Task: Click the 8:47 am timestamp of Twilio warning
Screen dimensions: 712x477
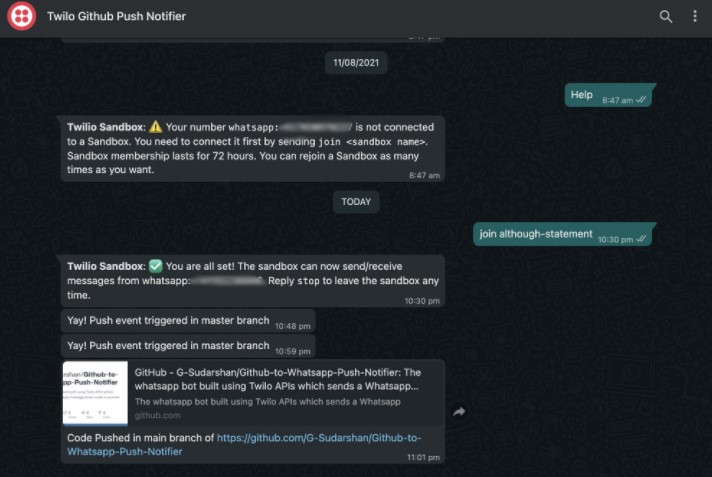Action: click(x=424, y=175)
